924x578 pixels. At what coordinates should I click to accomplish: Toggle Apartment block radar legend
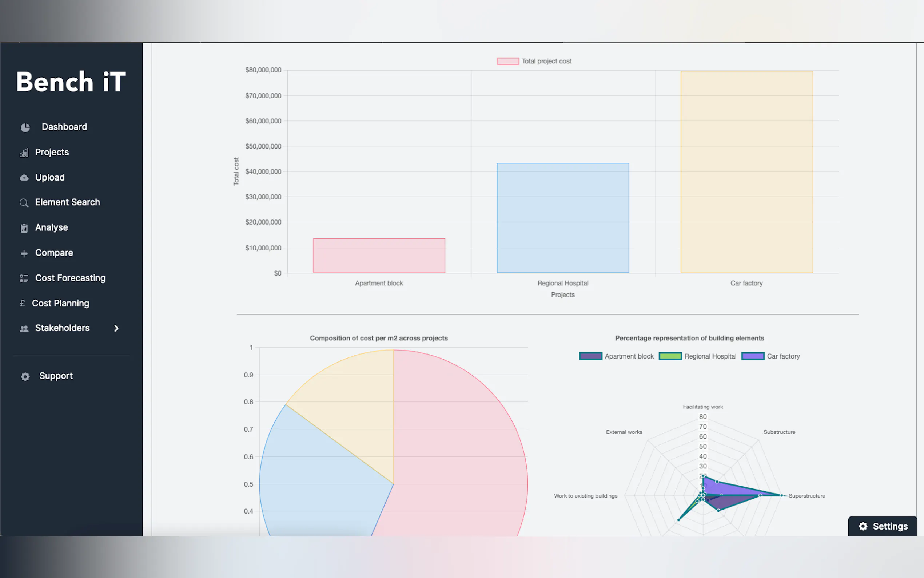pos(616,356)
